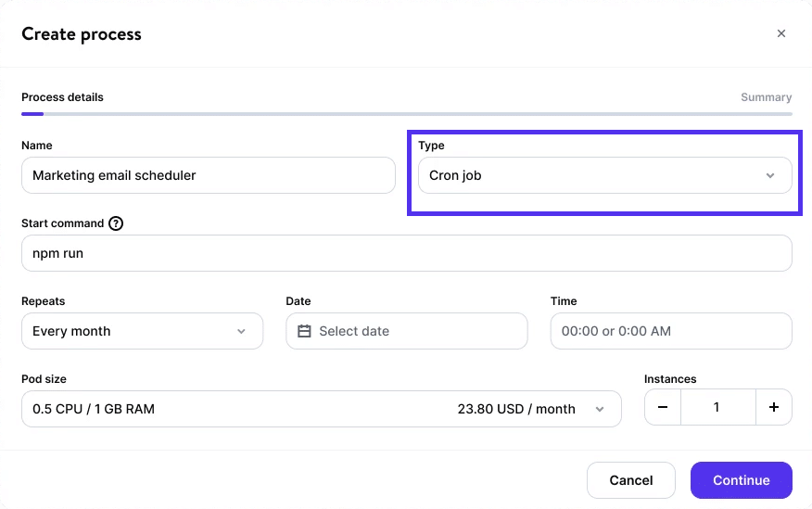812x509 pixels.
Task: Close the Create process dialog
Action: (781, 33)
